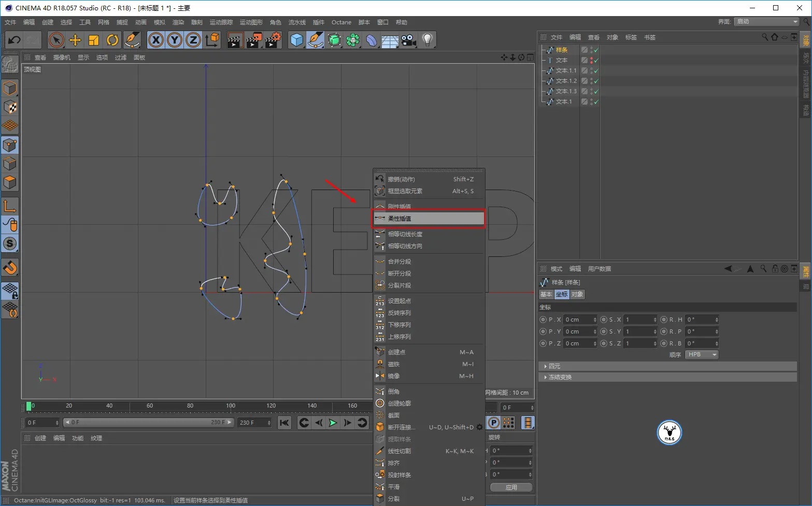
Task: Open the Octane menu
Action: point(341,22)
